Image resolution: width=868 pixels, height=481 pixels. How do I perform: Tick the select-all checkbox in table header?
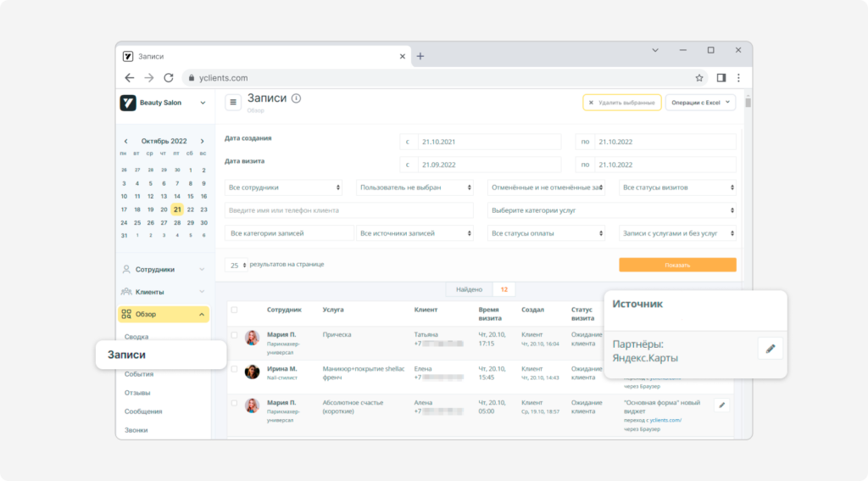pos(234,310)
